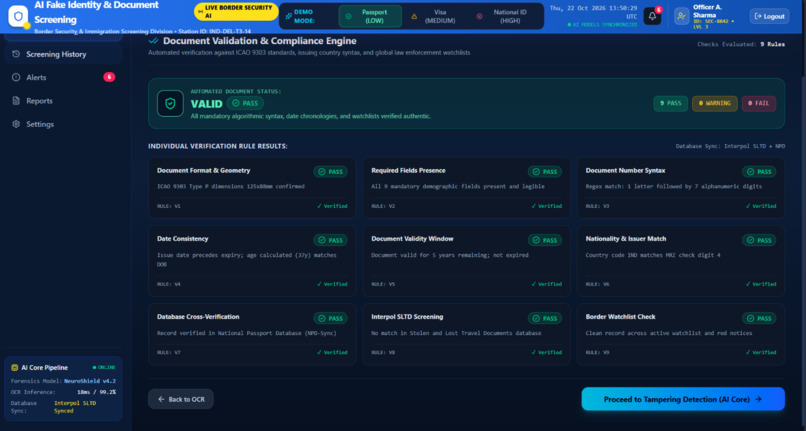Click the Screening History clock icon

(16, 54)
